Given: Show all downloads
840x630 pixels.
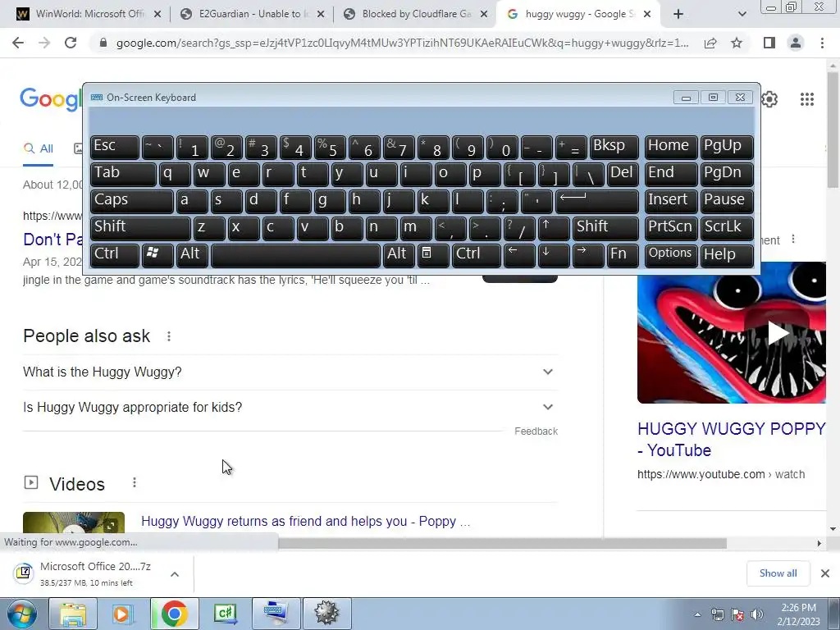Looking at the screenshot, I should (x=778, y=573).
